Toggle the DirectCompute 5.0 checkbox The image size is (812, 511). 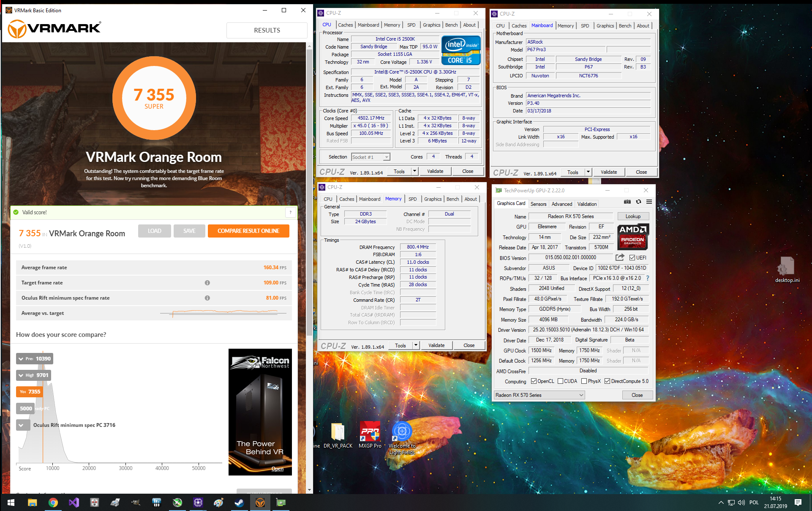click(x=607, y=381)
